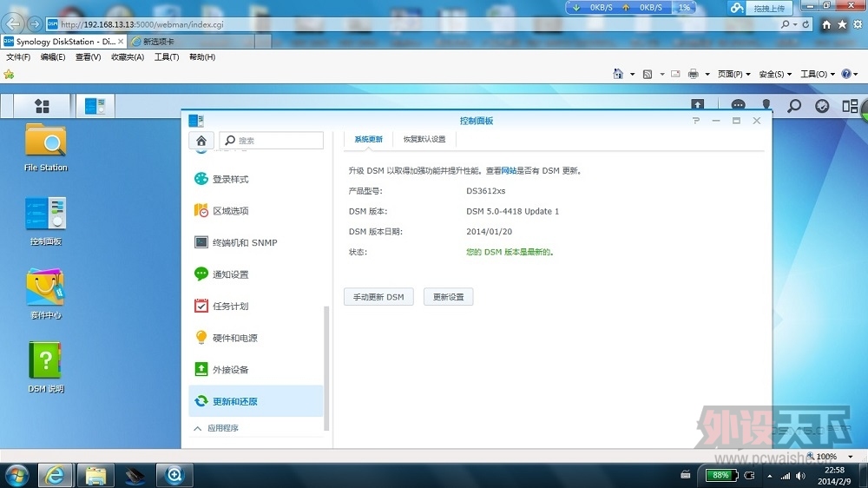Screen dimensions: 868x488
Task: Click Control Panel help question mark
Action: point(696,121)
